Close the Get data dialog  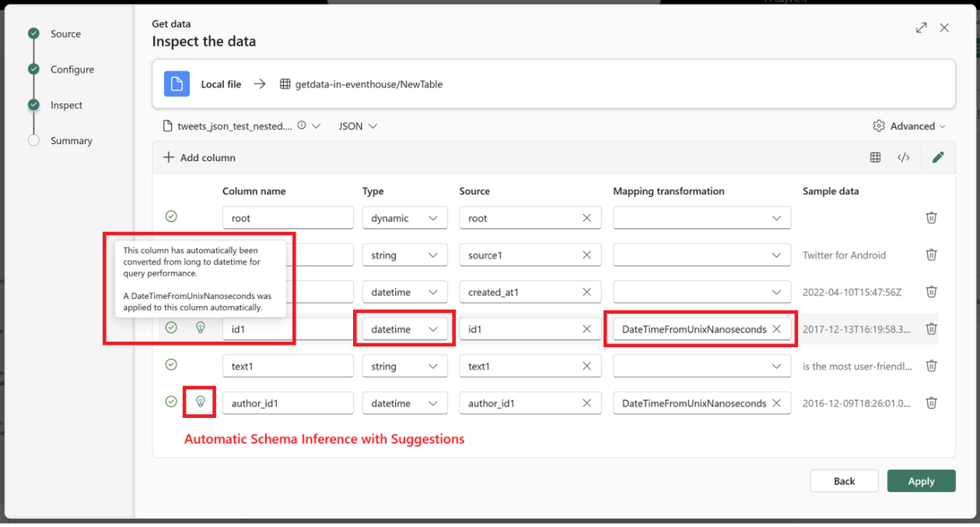point(944,28)
